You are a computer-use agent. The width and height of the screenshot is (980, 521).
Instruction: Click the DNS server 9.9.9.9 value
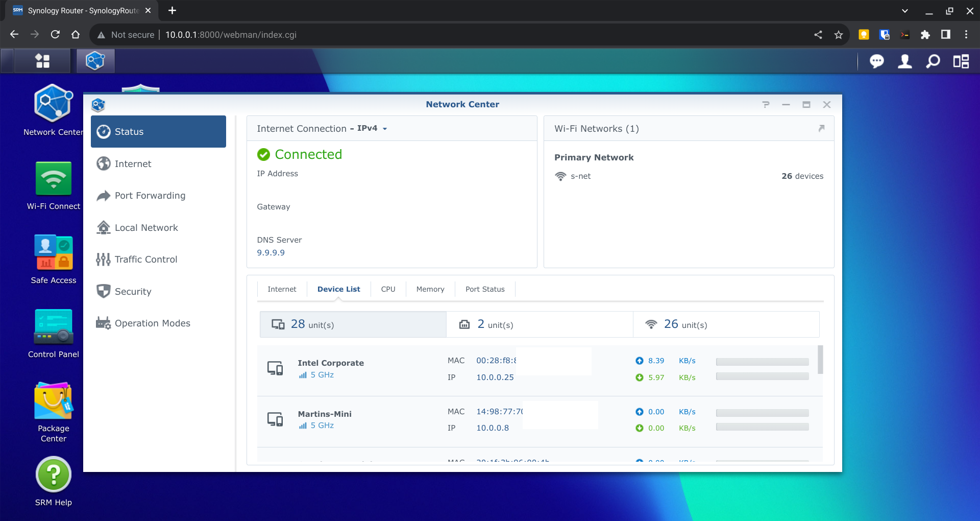[x=271, y=252]
